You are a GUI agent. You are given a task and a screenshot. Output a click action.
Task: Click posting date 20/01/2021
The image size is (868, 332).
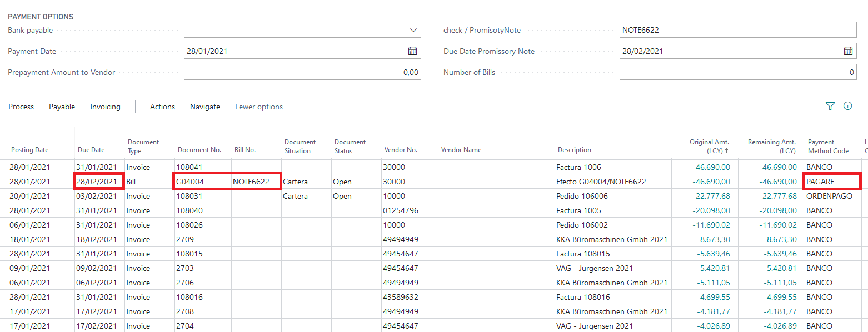(x=29, y=196)
